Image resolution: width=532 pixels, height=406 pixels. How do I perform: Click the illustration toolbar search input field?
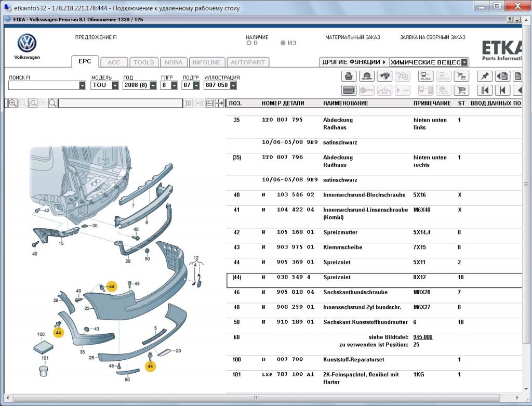121,103
